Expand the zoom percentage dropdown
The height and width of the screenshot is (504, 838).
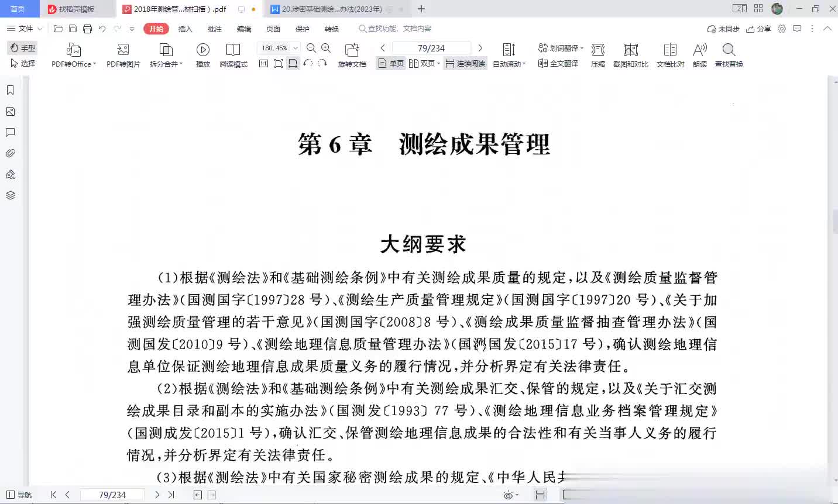[296, 48]
